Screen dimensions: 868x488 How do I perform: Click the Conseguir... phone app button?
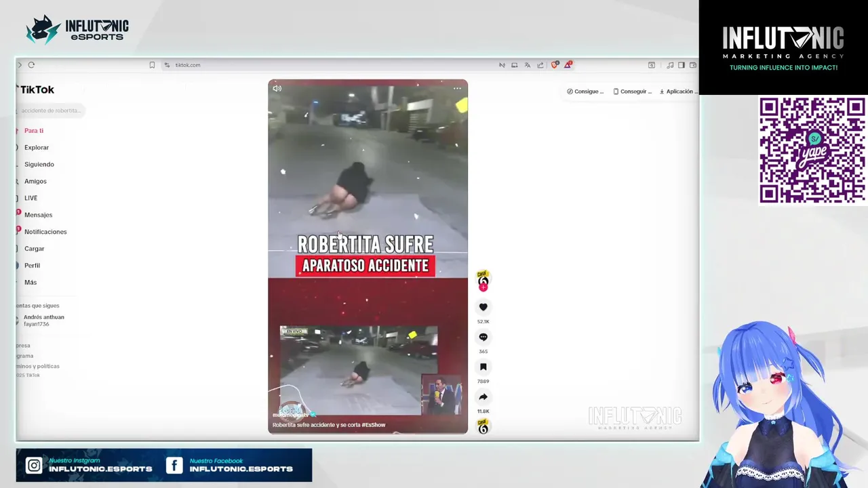(632, 91)
